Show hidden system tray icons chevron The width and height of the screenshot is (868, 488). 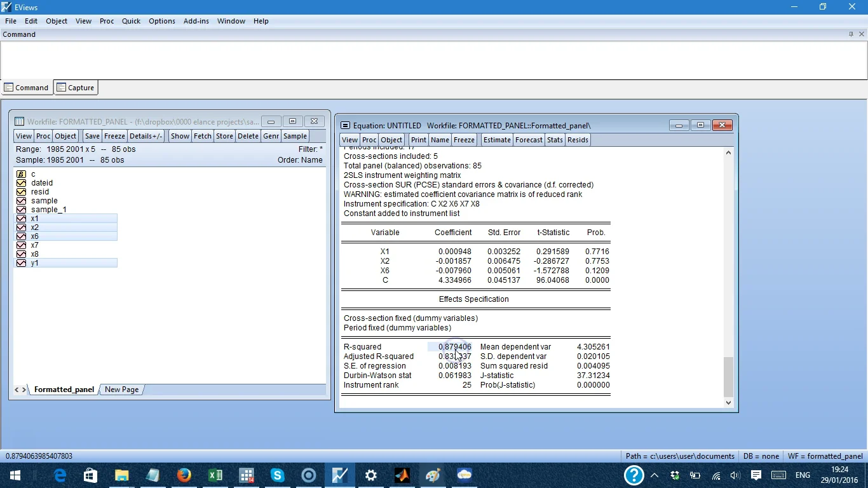[x=654, y=475]
